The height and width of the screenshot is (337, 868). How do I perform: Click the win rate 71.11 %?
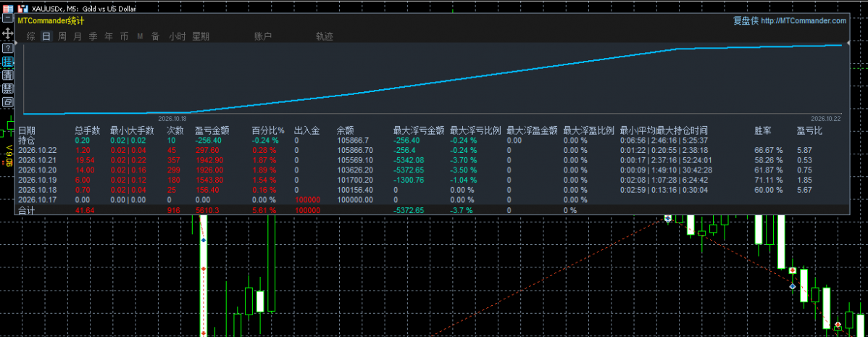point(769,180)
